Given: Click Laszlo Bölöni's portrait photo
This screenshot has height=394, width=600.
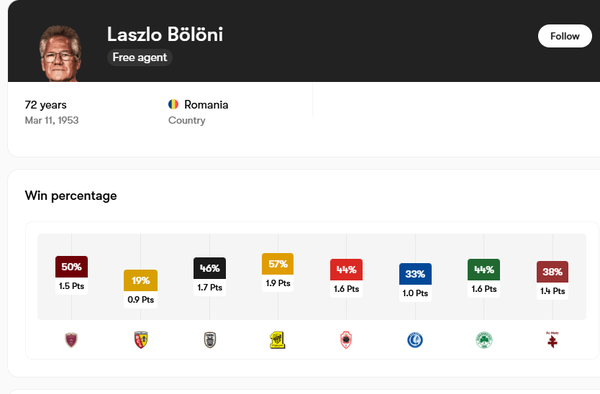Looking at the screenshot, I should pyautogui.click(x=60, y=53).
